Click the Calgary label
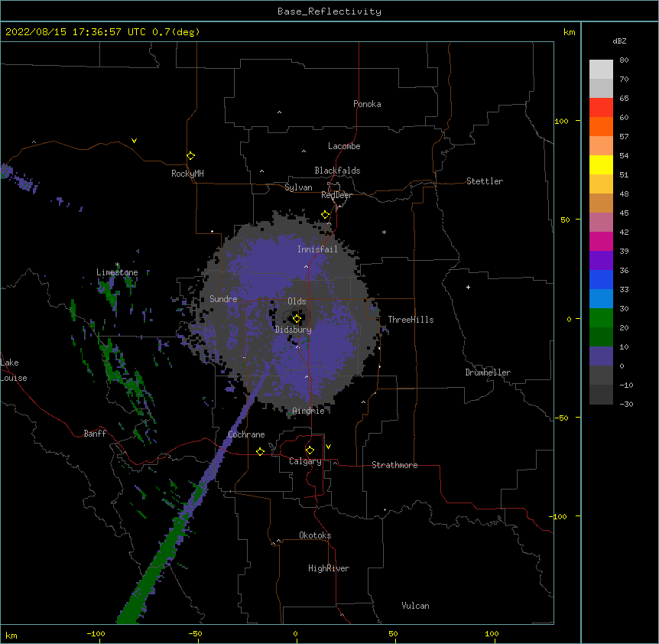This screenshot has width=659, height=644. click(x=305, y=461)
